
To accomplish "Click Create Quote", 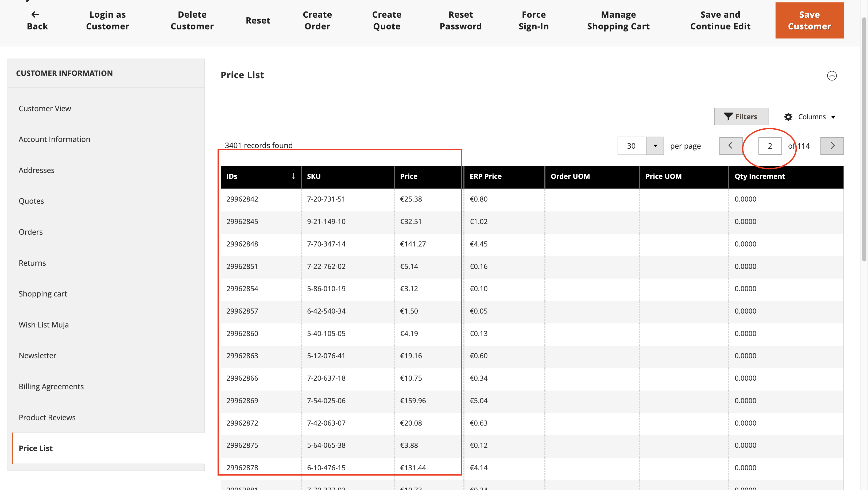I will (386, 20).
